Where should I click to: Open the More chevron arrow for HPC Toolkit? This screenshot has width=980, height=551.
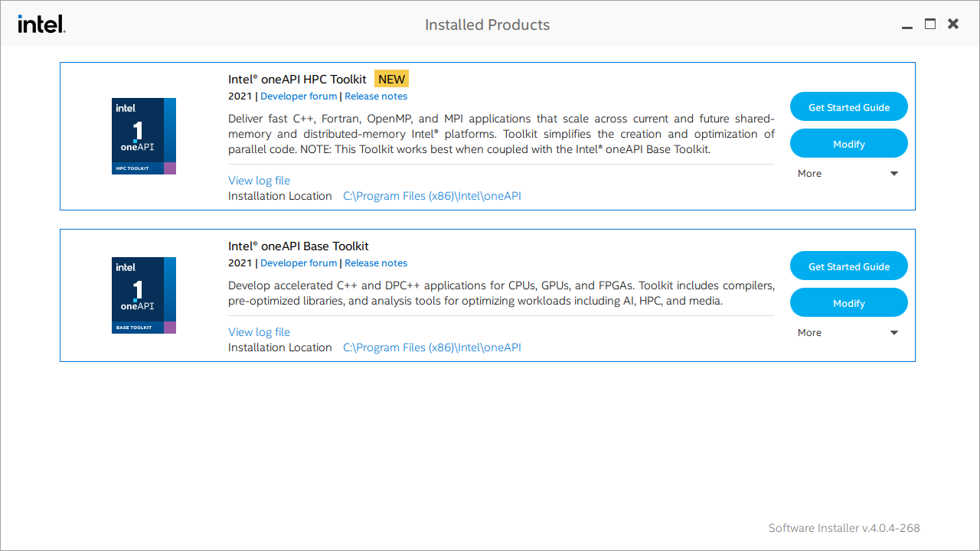893,173
